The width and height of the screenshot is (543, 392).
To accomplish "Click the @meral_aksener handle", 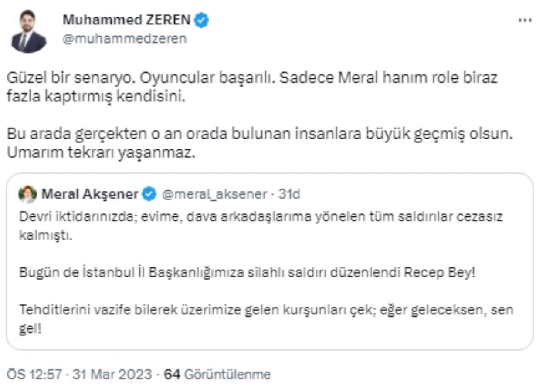I will [x=214, y=194].
